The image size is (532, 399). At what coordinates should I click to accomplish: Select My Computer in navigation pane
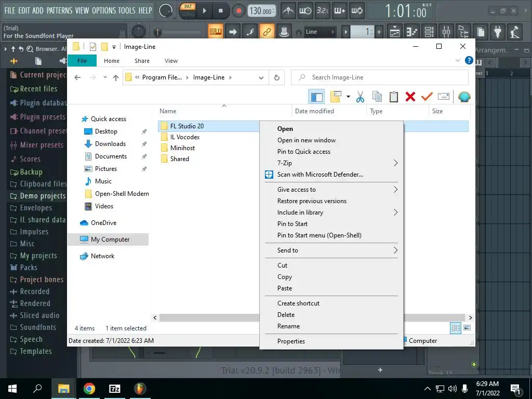[108, 239]
